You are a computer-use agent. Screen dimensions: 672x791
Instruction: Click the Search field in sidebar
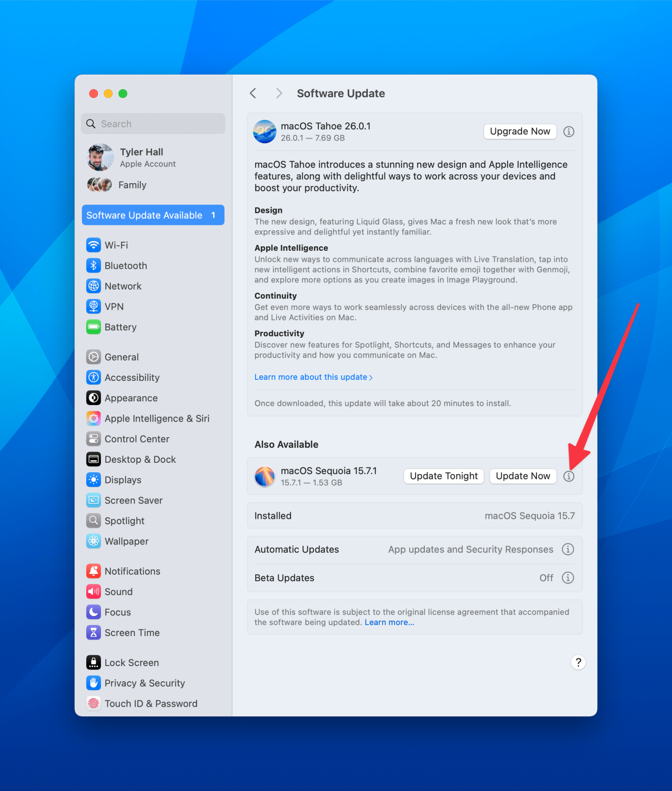click(153, 124)
